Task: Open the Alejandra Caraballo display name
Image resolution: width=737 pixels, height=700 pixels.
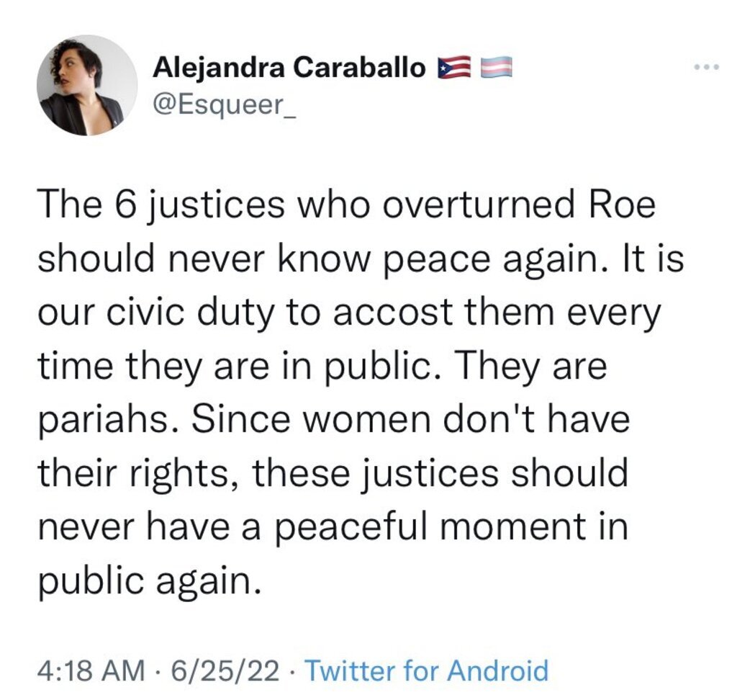Action: pyautogui.click(x=289, y=68)
